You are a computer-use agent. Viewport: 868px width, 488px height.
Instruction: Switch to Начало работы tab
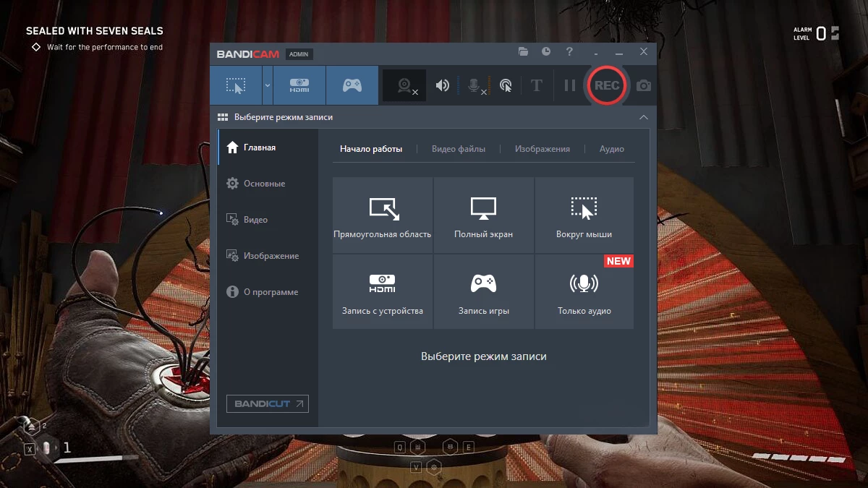(x=371, y=149)
